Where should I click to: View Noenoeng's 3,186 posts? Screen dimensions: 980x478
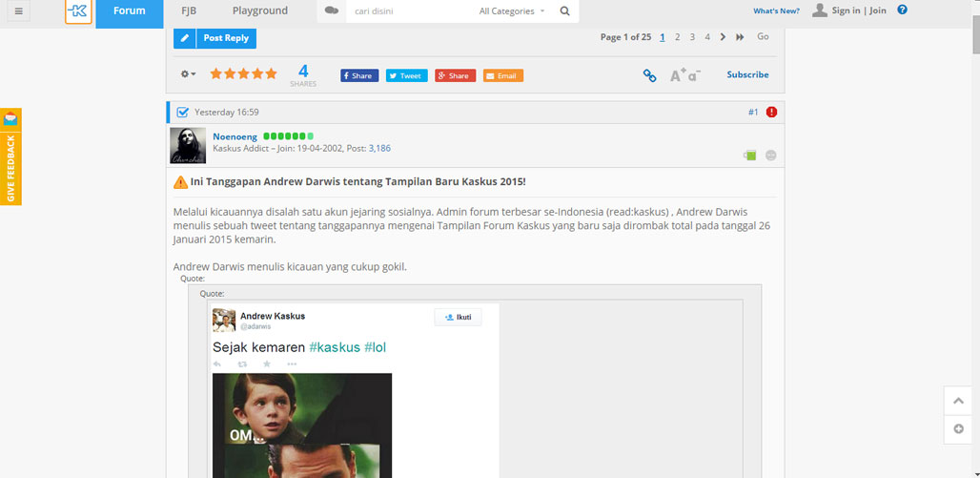click(x=379, y=148)
